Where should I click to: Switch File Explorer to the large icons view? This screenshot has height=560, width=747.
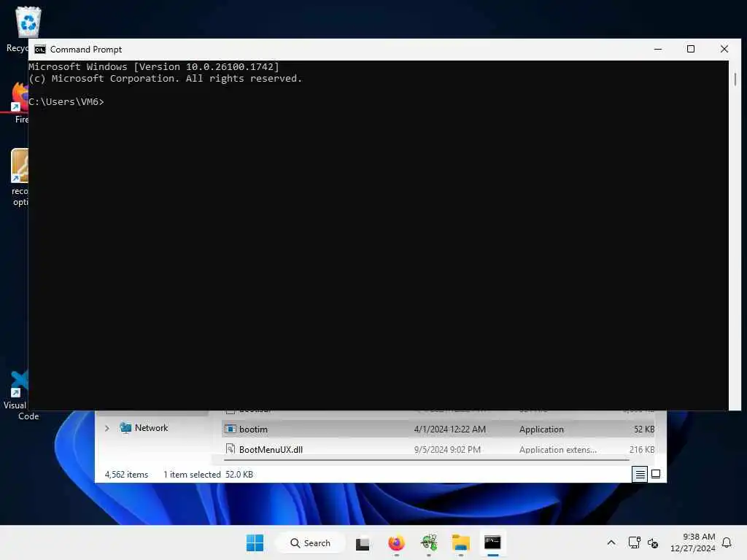pos(656,474)
